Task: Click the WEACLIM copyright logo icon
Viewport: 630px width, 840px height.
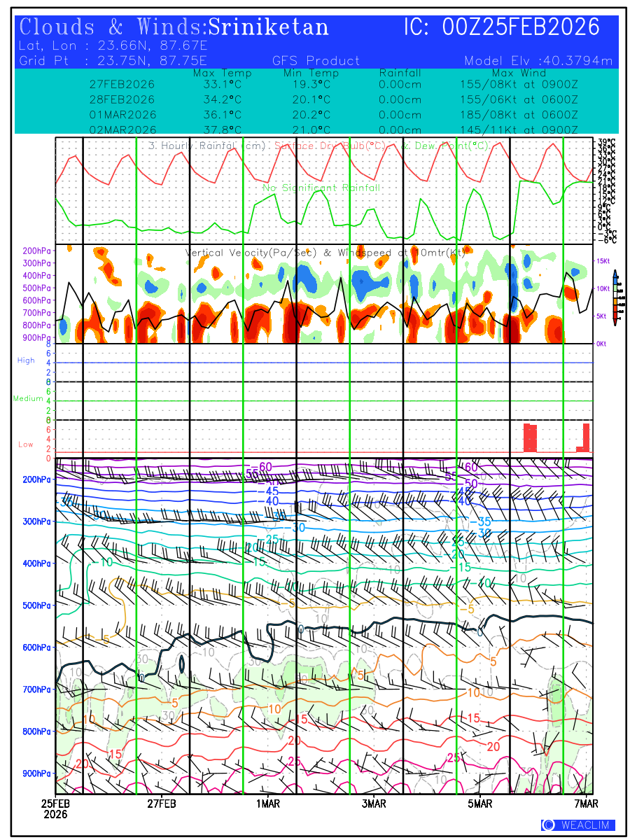Action: (x=548, y=825)
